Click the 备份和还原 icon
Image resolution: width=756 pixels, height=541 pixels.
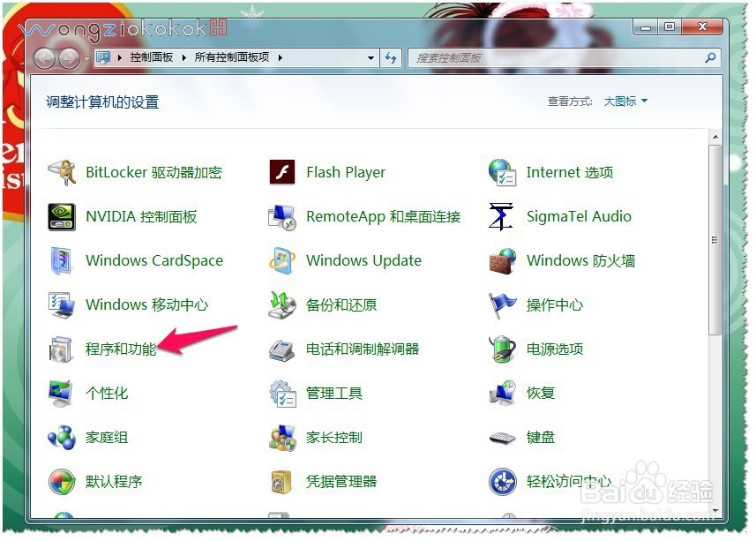282,305
